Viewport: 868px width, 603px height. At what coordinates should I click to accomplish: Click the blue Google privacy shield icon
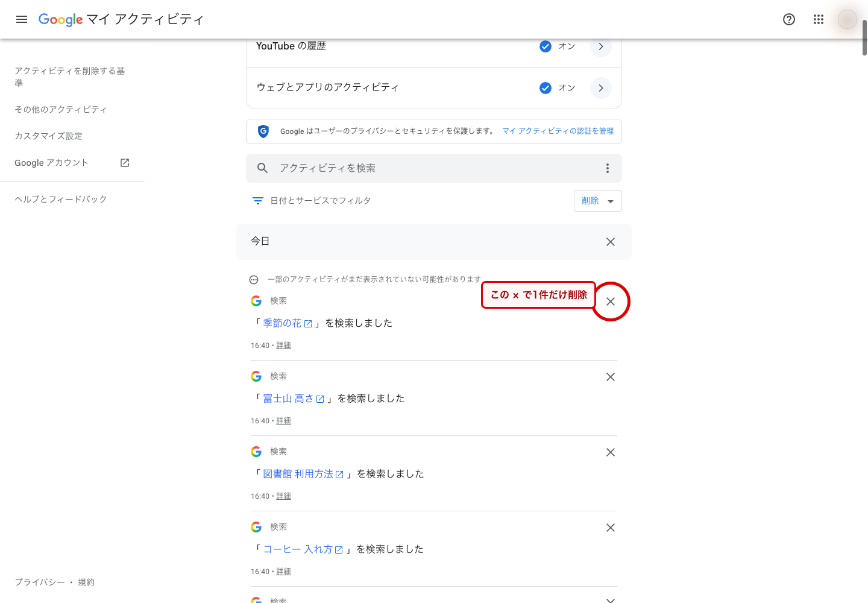263,131
